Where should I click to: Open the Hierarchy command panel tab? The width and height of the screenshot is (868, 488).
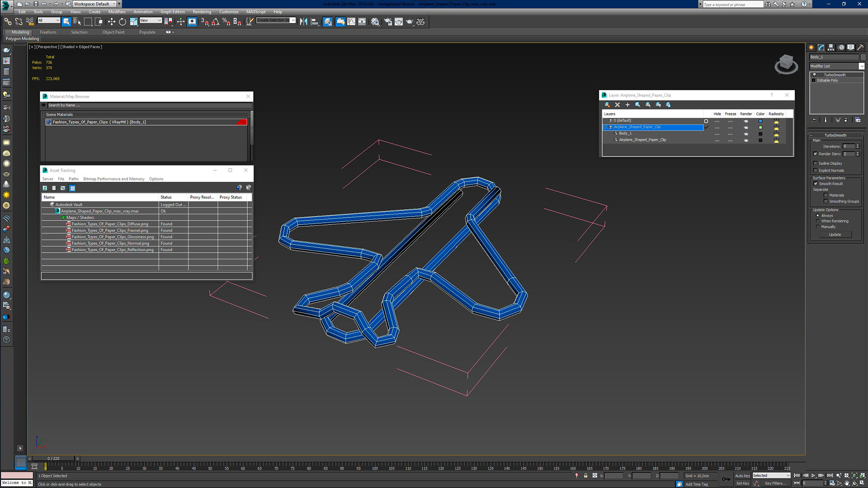pyautogui.click(x=831, y=47)
